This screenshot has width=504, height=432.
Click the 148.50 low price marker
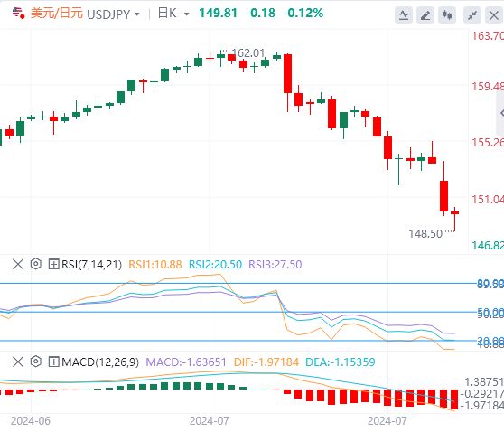tap(425, 234)
